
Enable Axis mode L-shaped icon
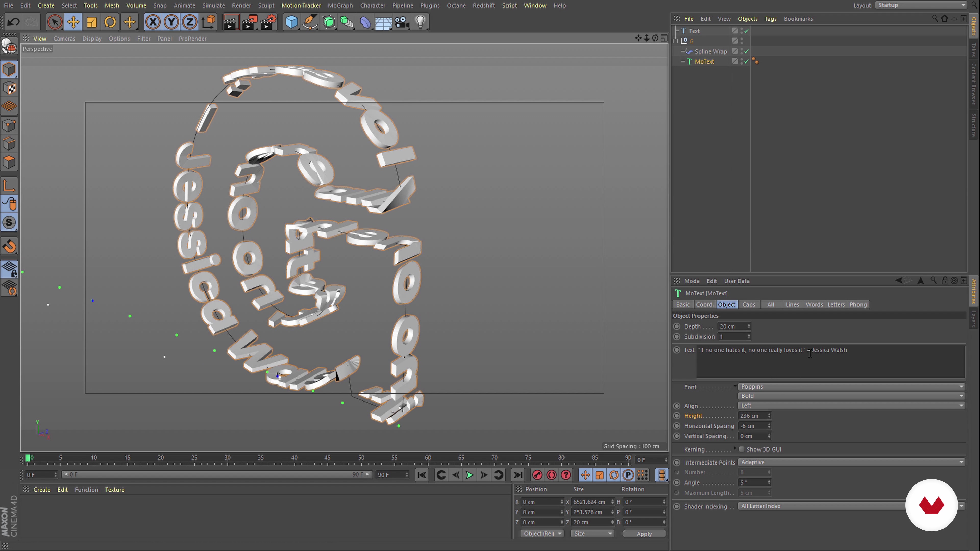[9, 185]
